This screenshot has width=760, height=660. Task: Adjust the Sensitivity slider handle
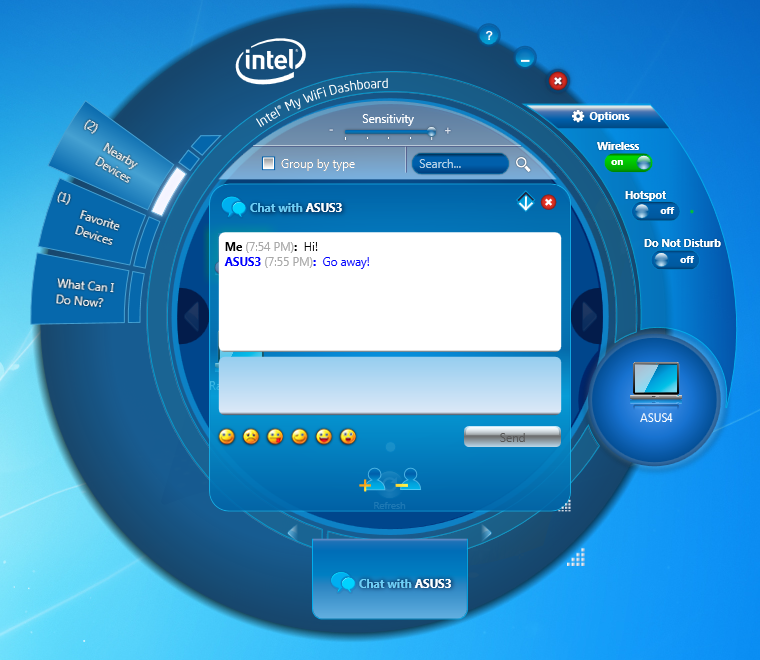coord(431,131)
